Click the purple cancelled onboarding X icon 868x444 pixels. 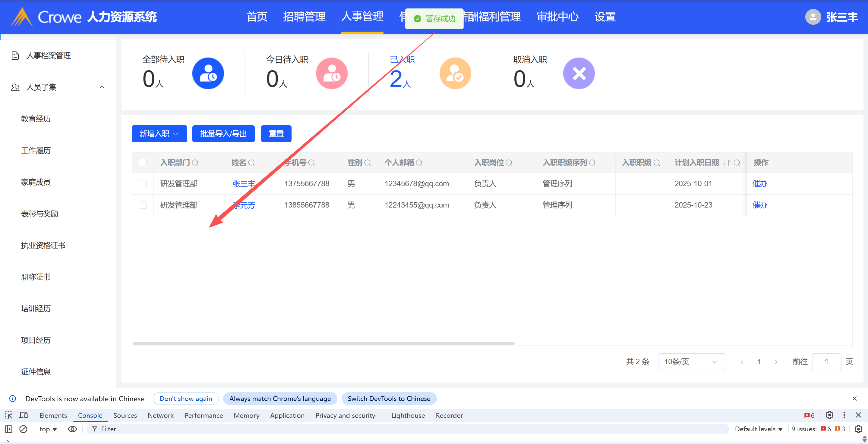(579, 73)
